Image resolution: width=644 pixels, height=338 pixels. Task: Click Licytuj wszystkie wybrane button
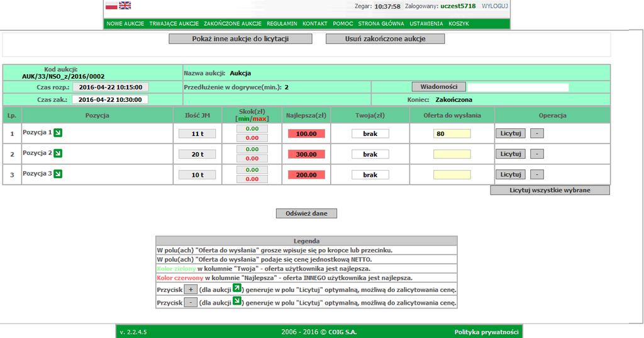pyautogui.click(x=550, y=190)
